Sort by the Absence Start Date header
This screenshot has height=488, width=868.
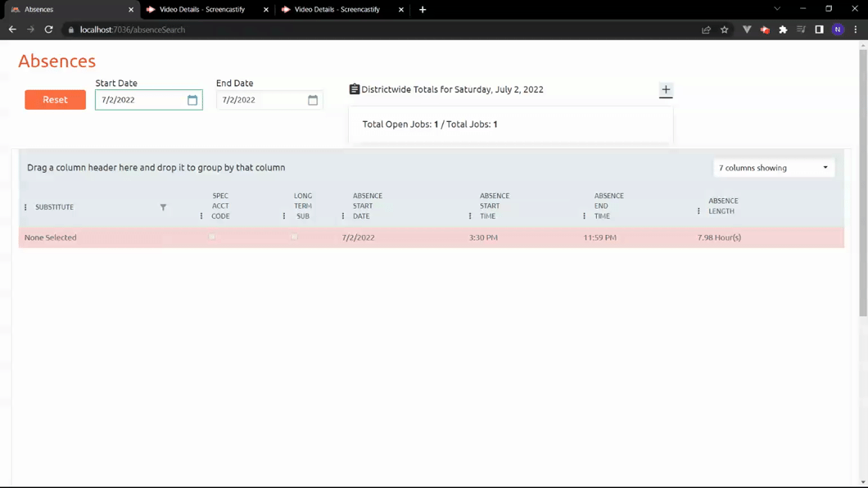368,206
